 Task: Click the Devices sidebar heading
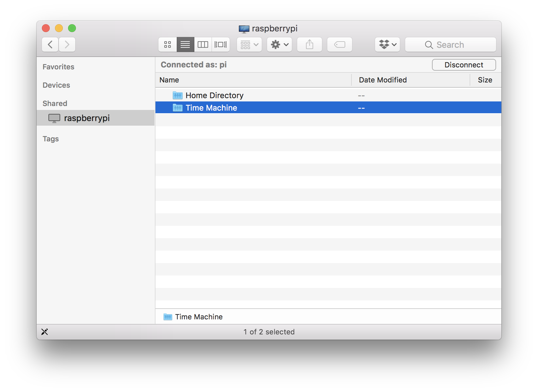coord(56,85)
